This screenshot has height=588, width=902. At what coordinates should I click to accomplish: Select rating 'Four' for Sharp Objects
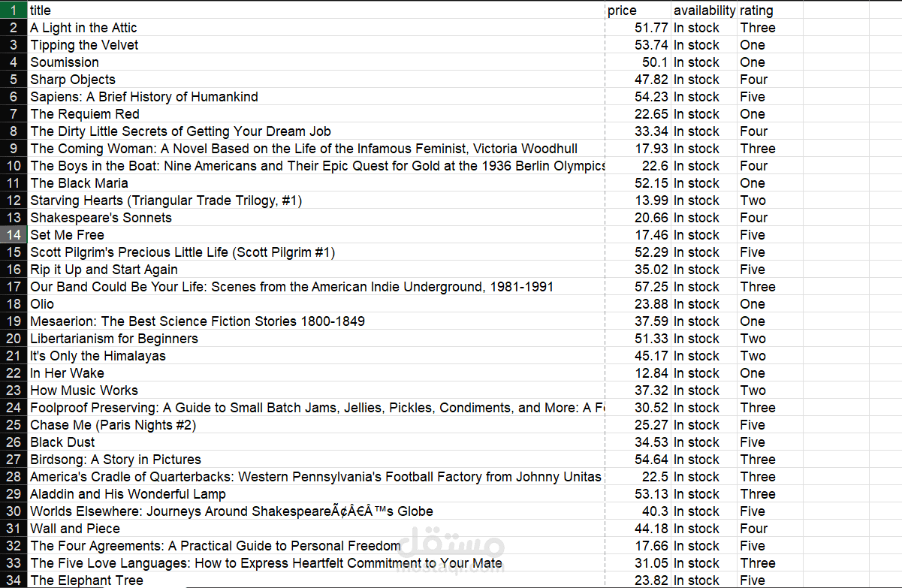(x=771, y=80)
